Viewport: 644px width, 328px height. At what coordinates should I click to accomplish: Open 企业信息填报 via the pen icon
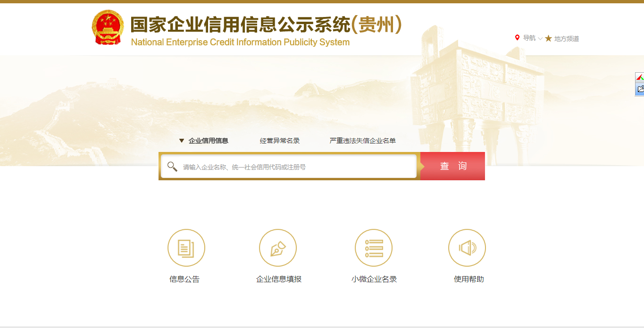pyautogui.click(x=277, y=248)
